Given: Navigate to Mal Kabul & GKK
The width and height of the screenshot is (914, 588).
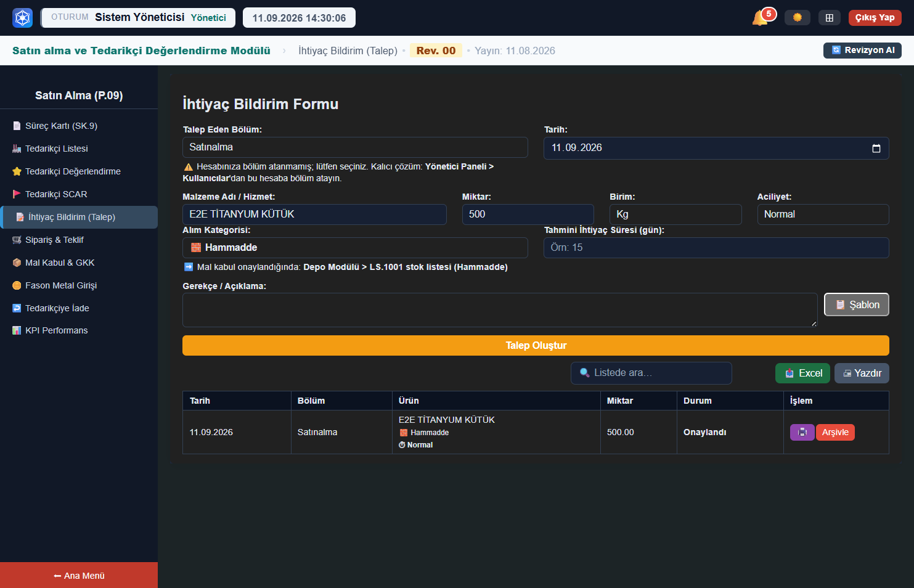Looking at the screenshot, I should pos(79,263).
